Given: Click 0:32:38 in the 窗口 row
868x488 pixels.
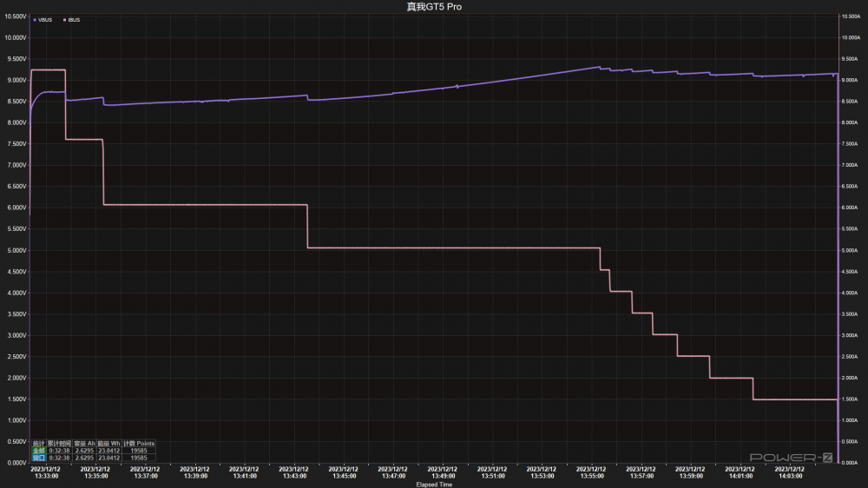Looking at the screenshot, I should (x=59, y=458).
